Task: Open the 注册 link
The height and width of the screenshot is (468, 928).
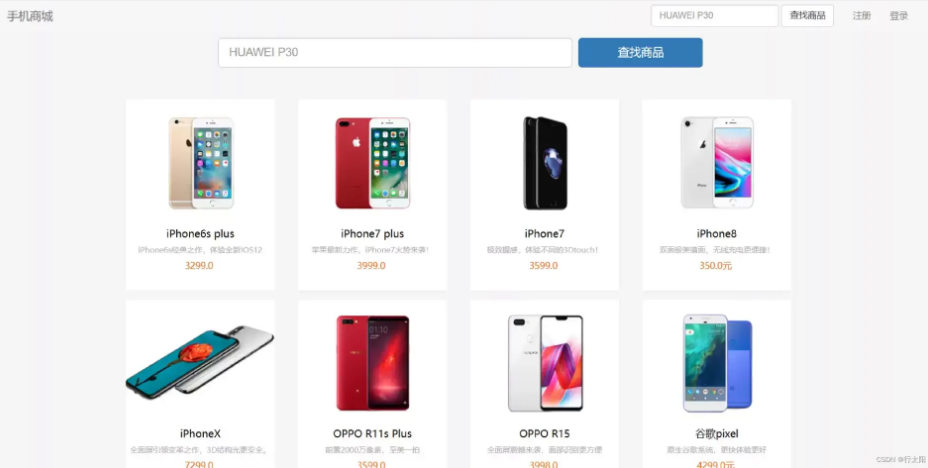Action: click(862, 16)
